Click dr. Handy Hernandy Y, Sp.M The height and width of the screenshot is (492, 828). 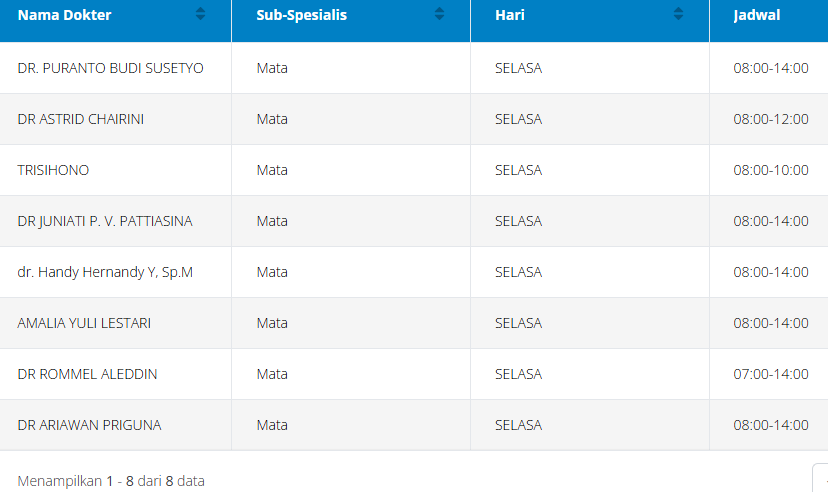[x=105, y=272]
